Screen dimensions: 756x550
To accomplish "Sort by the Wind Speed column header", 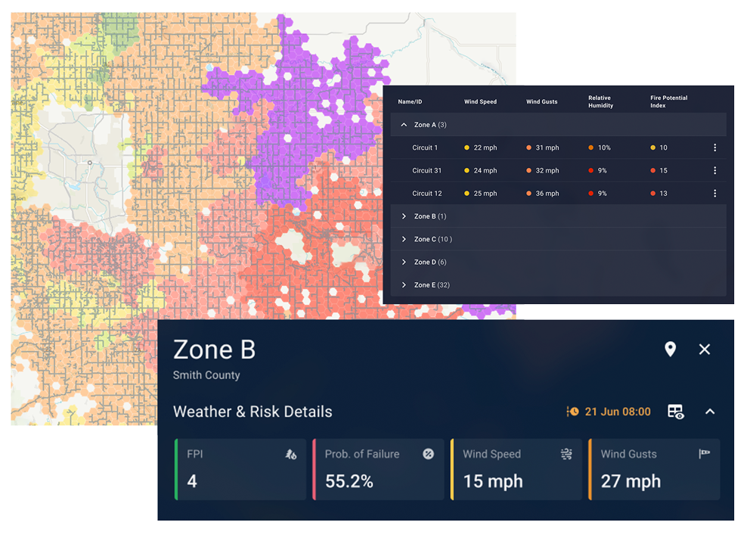I will pyautogui.click(x=480, y=101).
